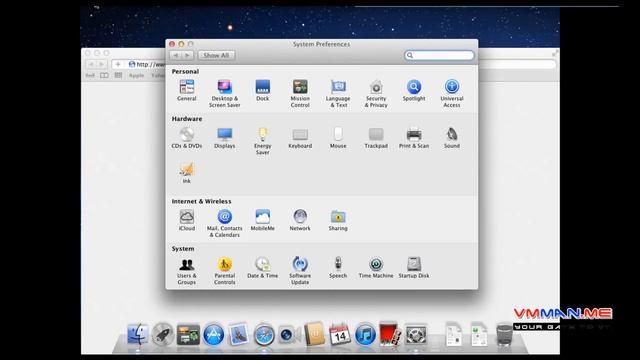The image size is (640, 360).
Task: Open Ink preferences
Action: coord(187,173)
